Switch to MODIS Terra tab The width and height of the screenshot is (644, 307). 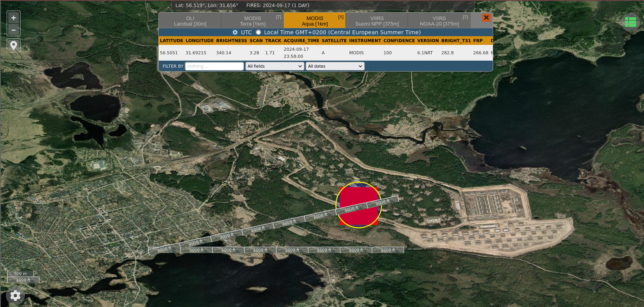coord(252,21)
